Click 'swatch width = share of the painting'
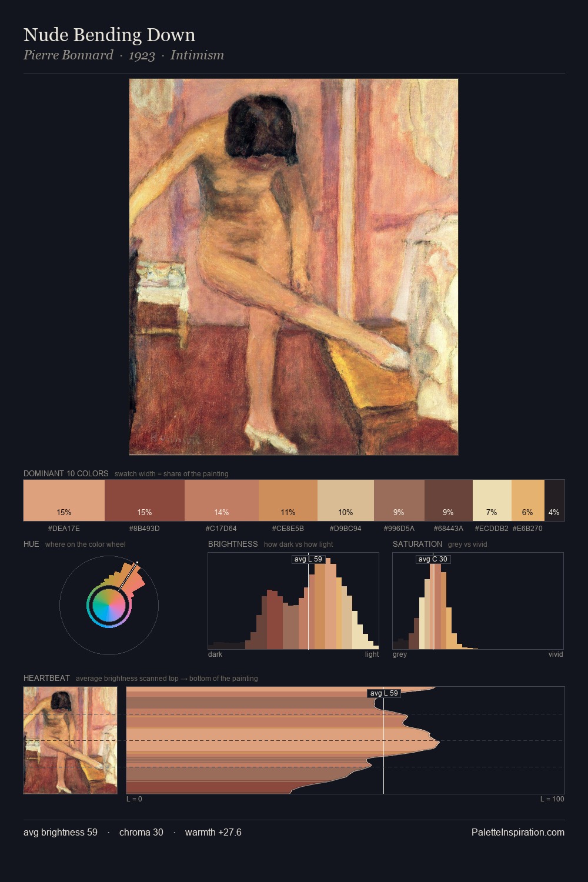 pos(172,474)
